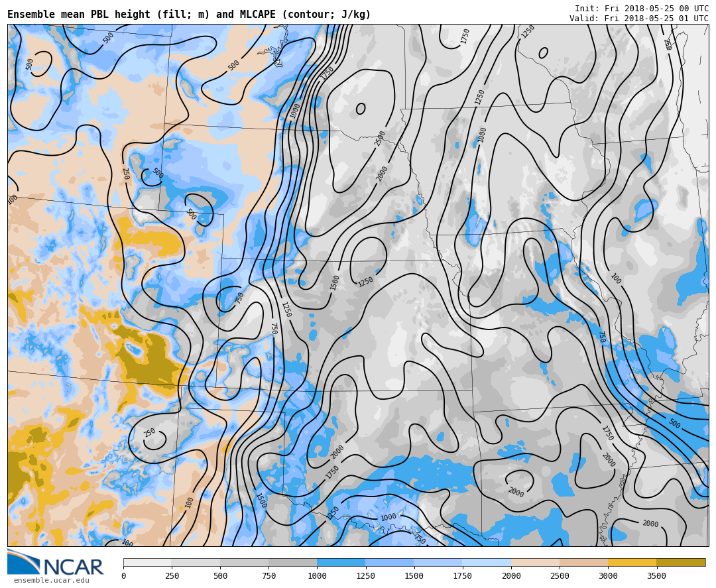The height and width of the screenshot is (588, 716).
Task: Select the 750–1000 dark gray colorbar swatch
Action: (x=292, y=562)
